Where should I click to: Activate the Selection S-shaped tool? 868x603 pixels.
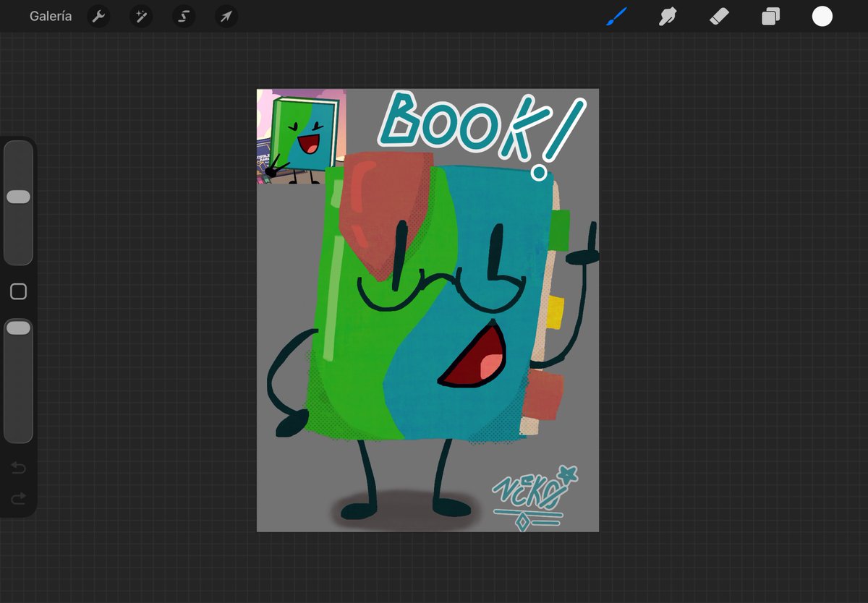[184, 17]
